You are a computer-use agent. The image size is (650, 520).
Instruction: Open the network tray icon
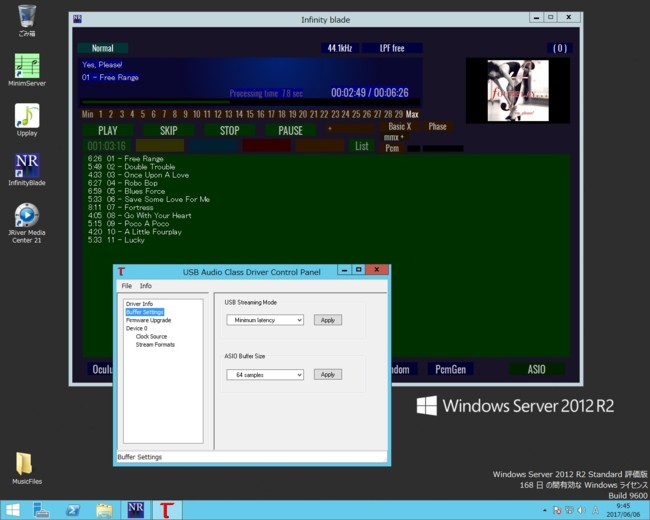[x=569, y=510]
